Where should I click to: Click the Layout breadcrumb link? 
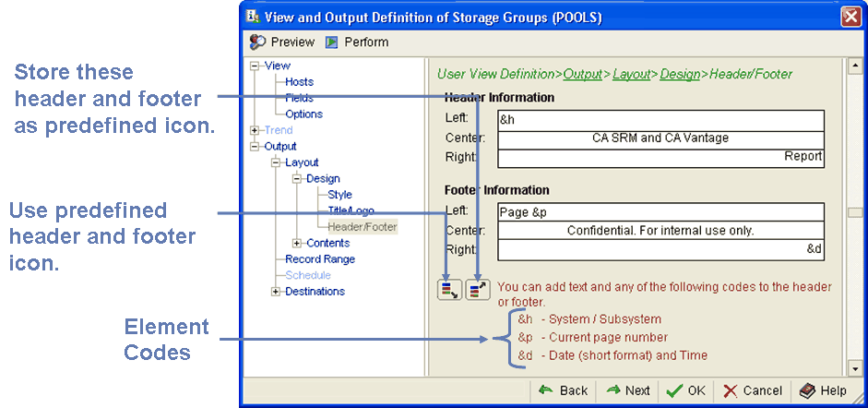pyautogui.click(x=632, y=74)
